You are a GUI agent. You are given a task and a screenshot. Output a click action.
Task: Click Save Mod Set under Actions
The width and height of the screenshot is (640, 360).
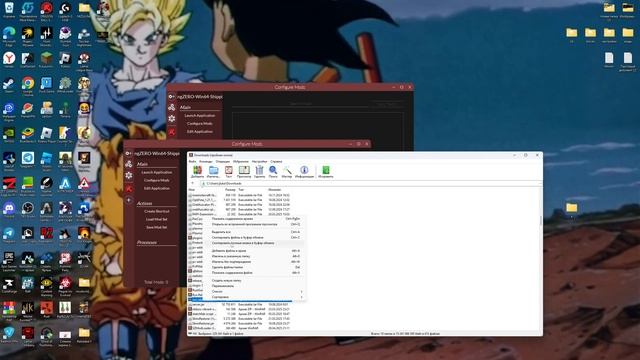pyautogui.click(x=157, y=227)
